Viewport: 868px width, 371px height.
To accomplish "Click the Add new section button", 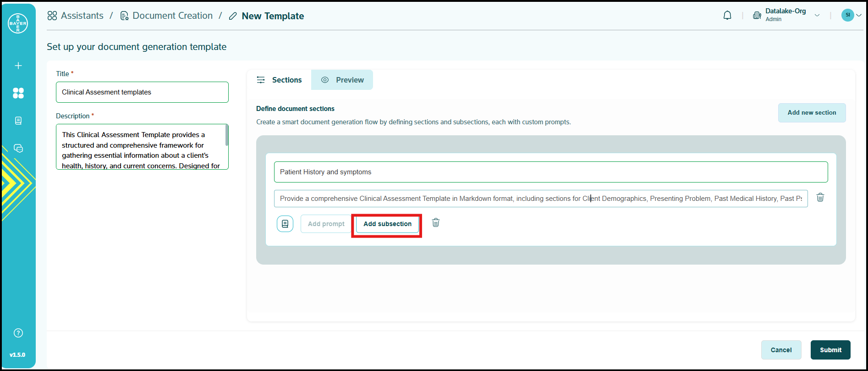I will pos(812,113).
